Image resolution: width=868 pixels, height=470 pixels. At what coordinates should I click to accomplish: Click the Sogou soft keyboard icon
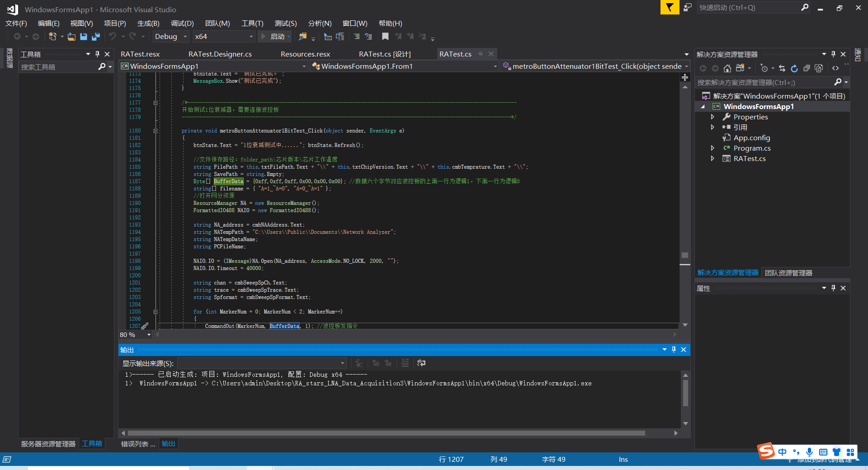(823, 452)
